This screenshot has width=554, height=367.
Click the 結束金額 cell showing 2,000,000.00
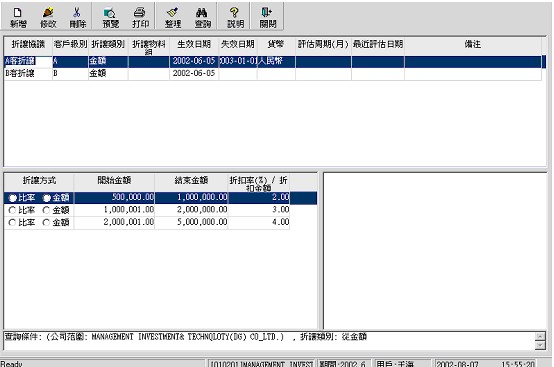(191, 210)
